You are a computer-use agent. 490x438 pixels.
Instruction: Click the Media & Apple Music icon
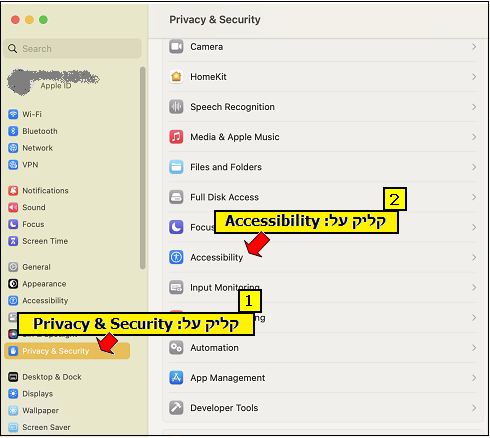[x=176, y=137]
